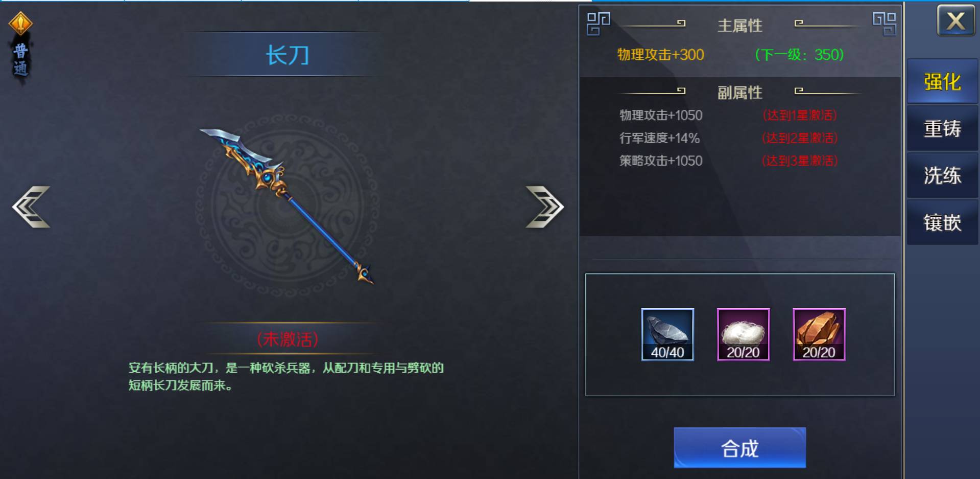Click the right arrow to view next weapon
980x479 pixels.
coord(545,207)
